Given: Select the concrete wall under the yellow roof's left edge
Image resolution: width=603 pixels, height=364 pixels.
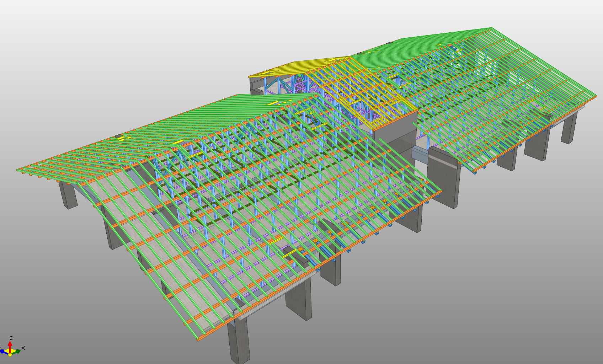Looking at the screenshot, I should point(256,85).
